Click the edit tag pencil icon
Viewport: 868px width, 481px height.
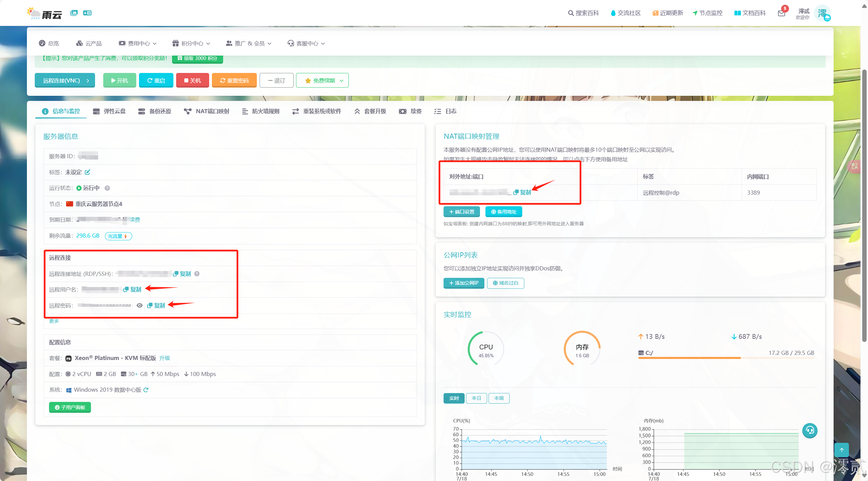(88, 172)
